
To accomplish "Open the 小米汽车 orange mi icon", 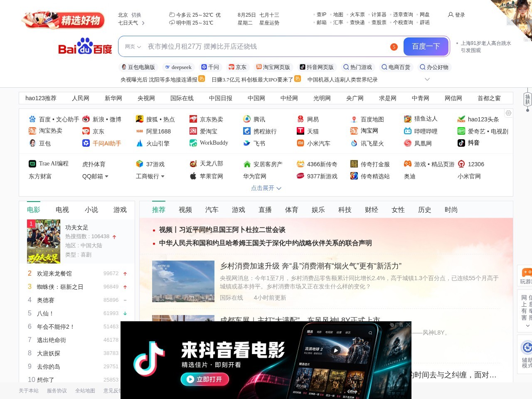I will point(300,143).
